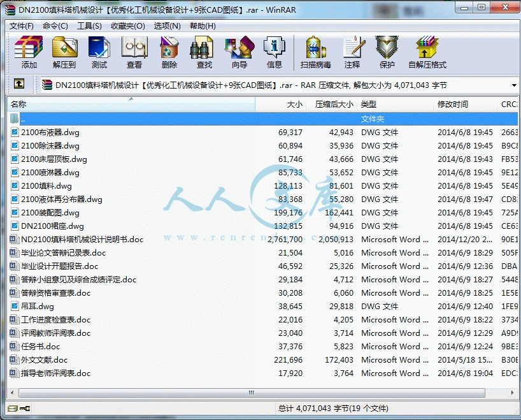Click the 保护 (Protect) shield icon
521x420 pixels.
pyautogui.click(x=387, y=48)
